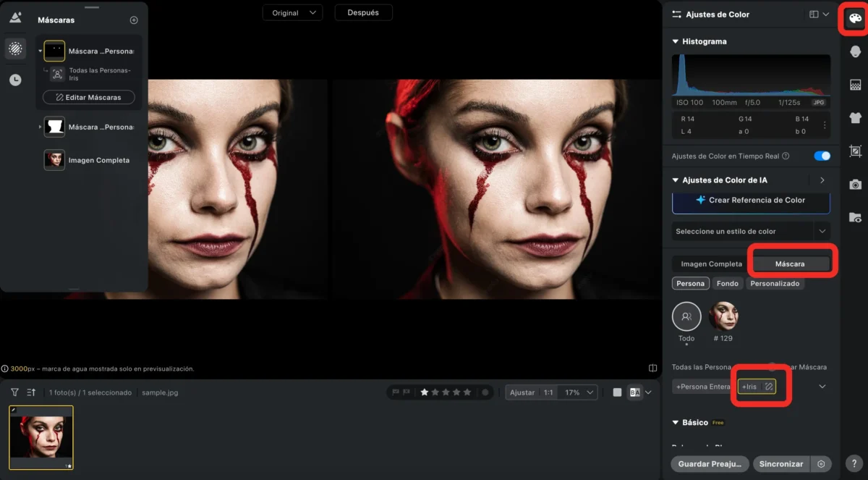The image size is (868, 480).
Task: Click the edit pencil icon beside +Iris
Action: (x=769, y=387)
